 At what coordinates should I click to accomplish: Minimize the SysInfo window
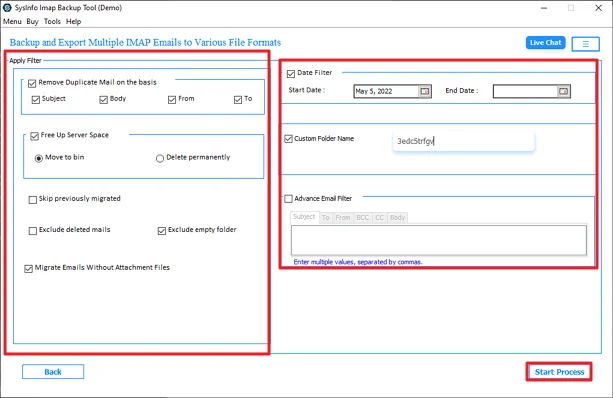point(544,8)
